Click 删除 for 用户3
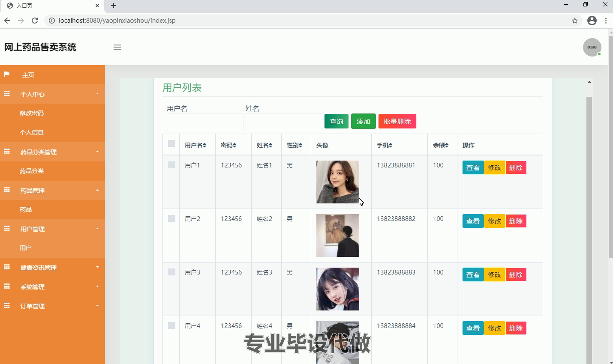The image size is (613, 364). point(516,274)
